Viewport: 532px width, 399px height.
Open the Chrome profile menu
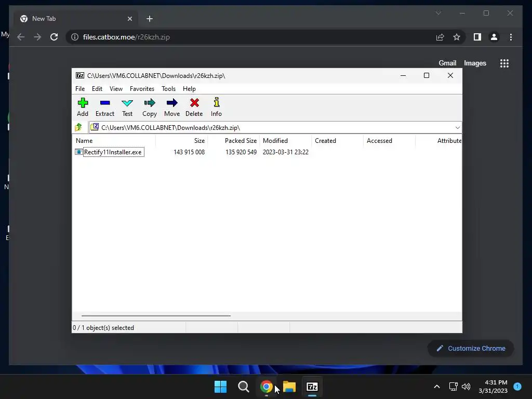pos(494,37)
